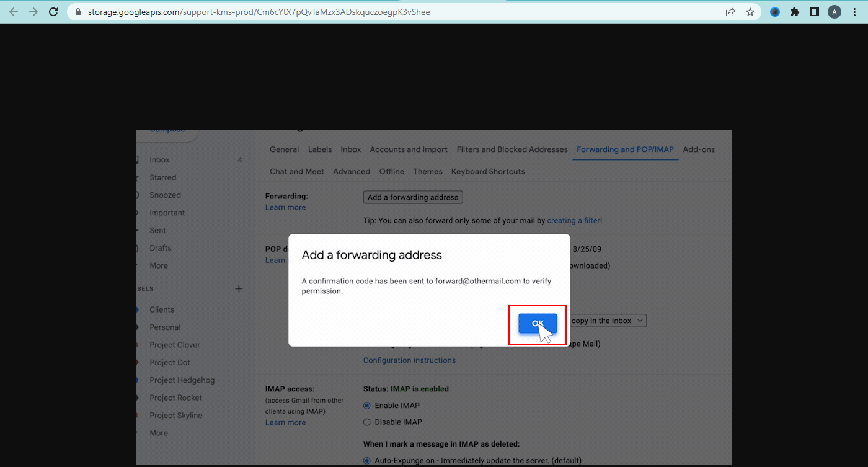Bookmark this page with the star icon
The width and height of the screenshot is (868, 467).
(x=750, y=11)
